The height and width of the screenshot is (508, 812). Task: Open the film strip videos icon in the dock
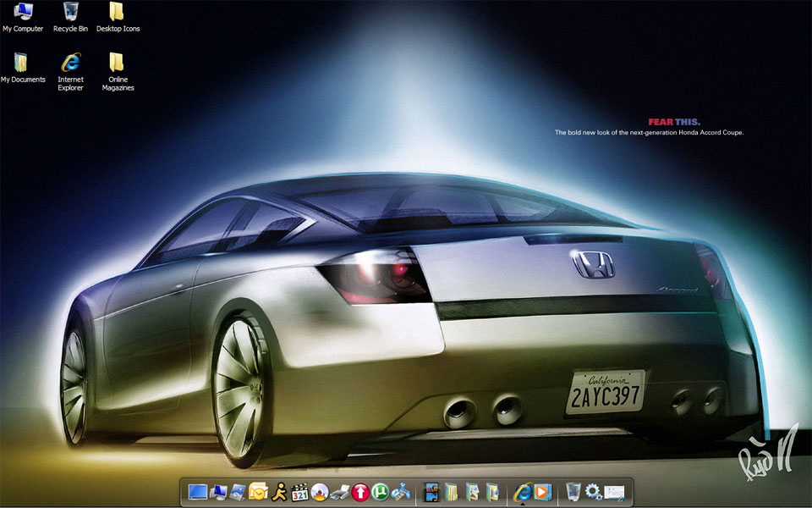431,492
